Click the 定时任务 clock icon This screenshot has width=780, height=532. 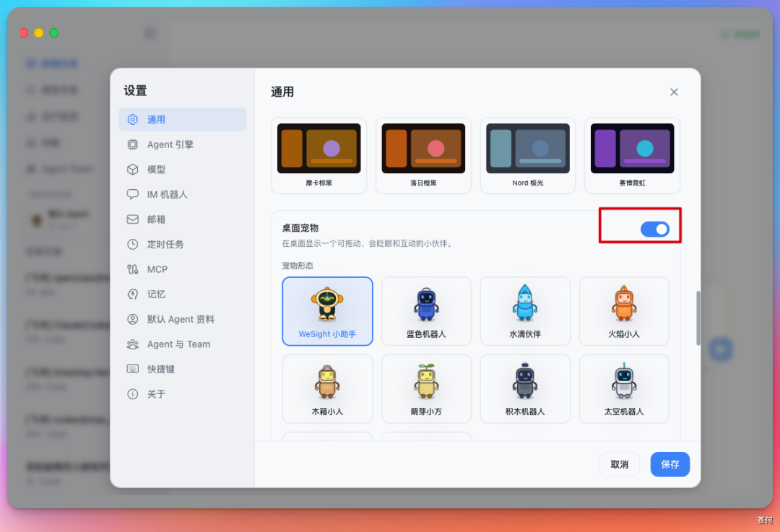tap(132, 244)
